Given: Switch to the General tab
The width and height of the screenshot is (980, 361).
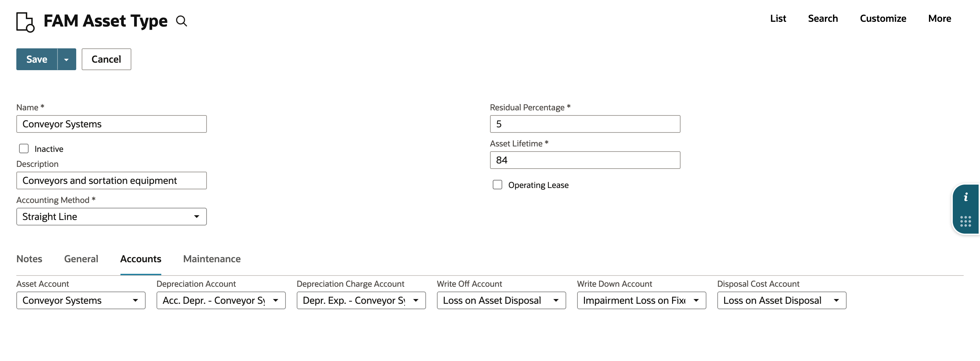Looking at the screenshot, I should tap(81, 259).
